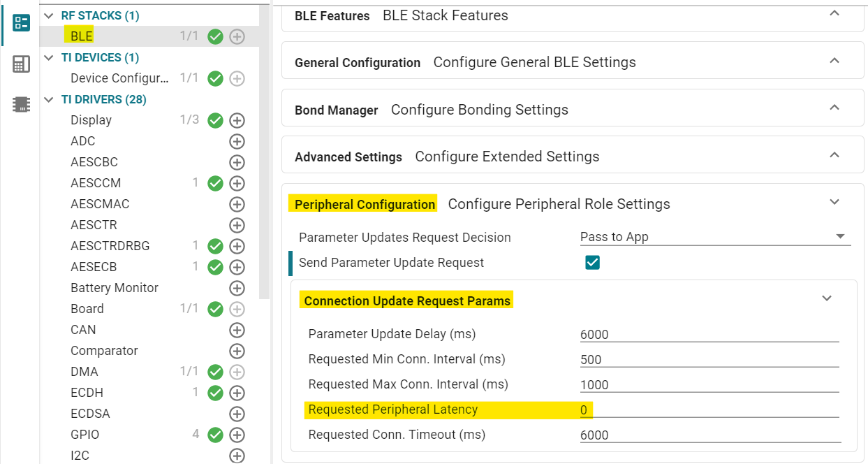Add an AESCBC instance with plus icon
Image resolution: width=868 pixels, height=464 pixels.
(x=237, y=162)
